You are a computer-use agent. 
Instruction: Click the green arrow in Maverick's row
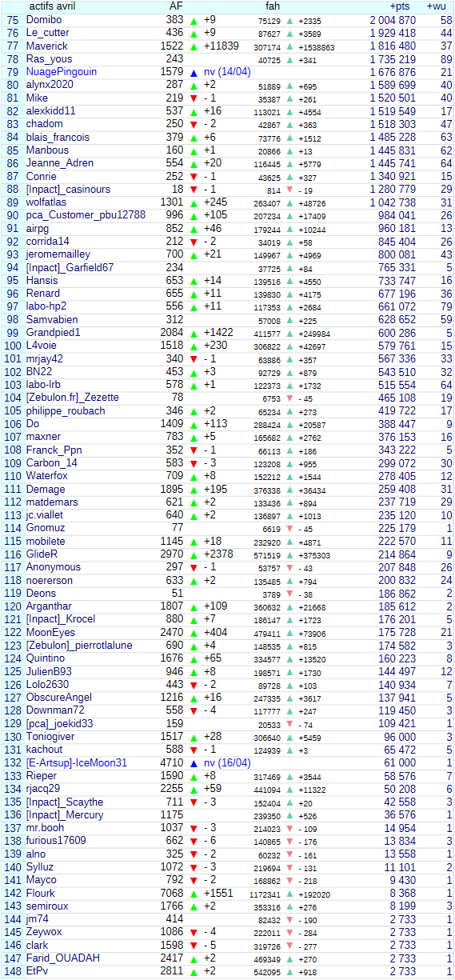click(x=194, y=46)
